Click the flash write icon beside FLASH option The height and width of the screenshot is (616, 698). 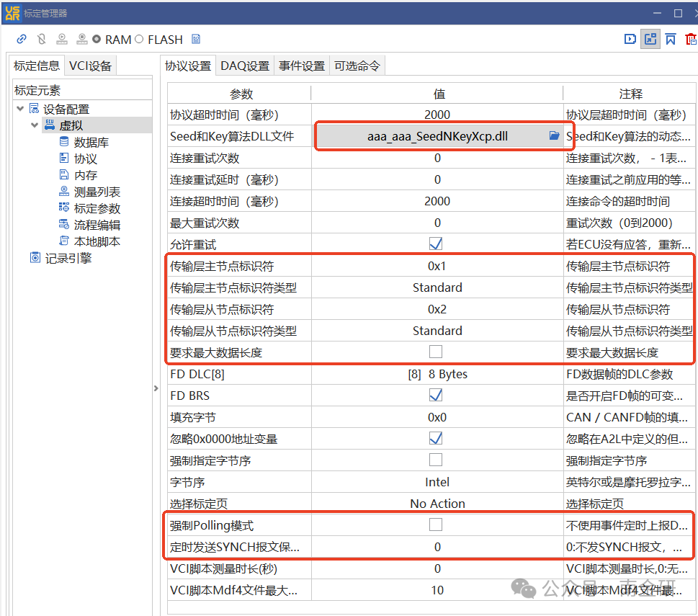pyautogui.click(x=194, y=39)
